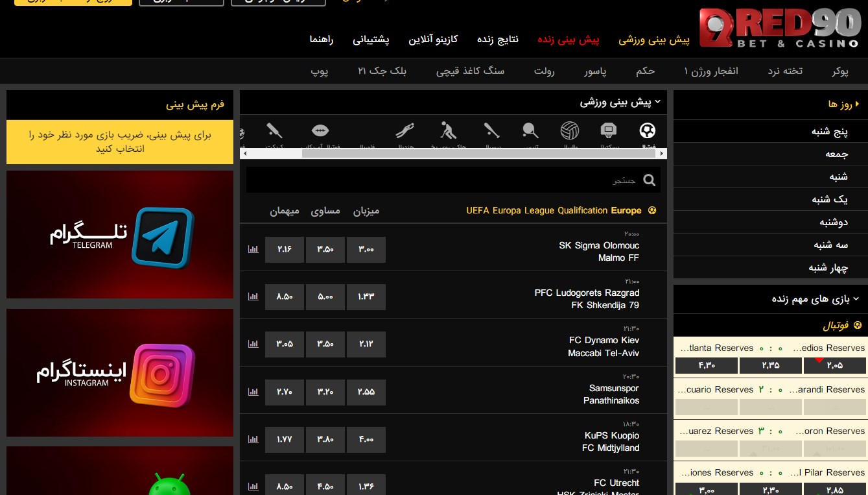The height and width of the screenshot is (495, 868).
Task: Open the پوپ game tab
Action: point(320,71)
